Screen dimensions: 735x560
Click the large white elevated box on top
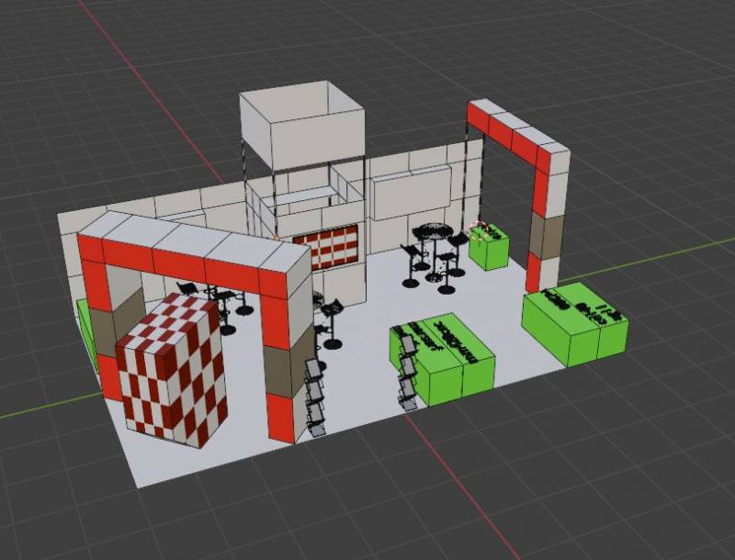coord(301,128)
